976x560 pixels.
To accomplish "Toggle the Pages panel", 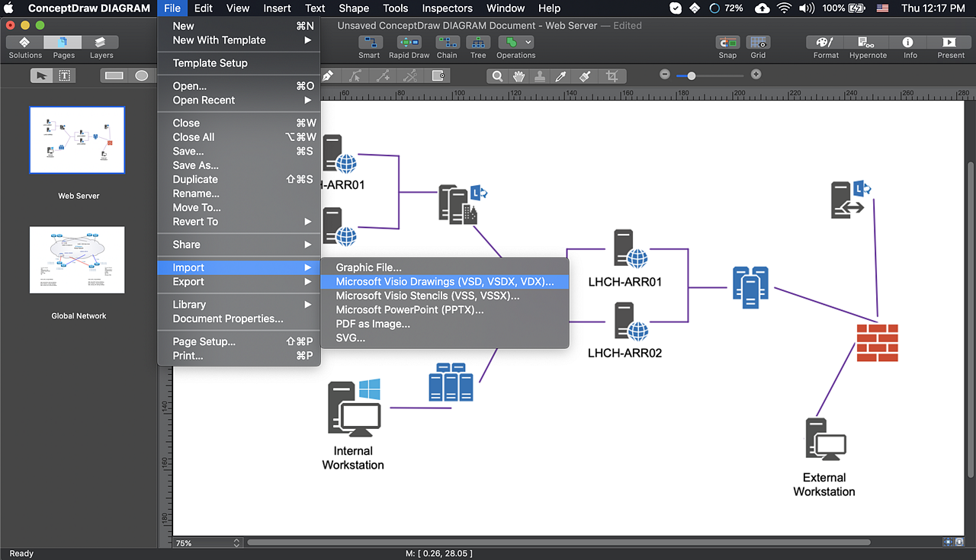I will click(63, 43).
